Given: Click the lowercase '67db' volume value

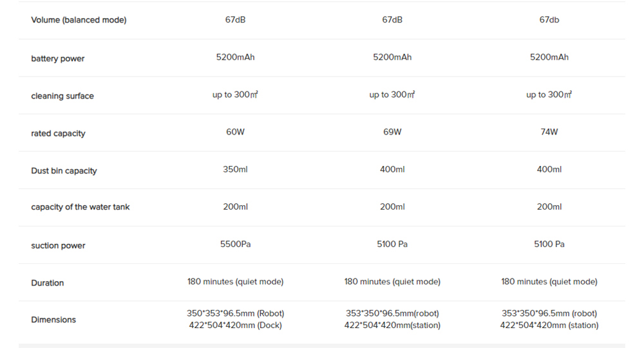Looking at the screenshot, I should (549, 20).
